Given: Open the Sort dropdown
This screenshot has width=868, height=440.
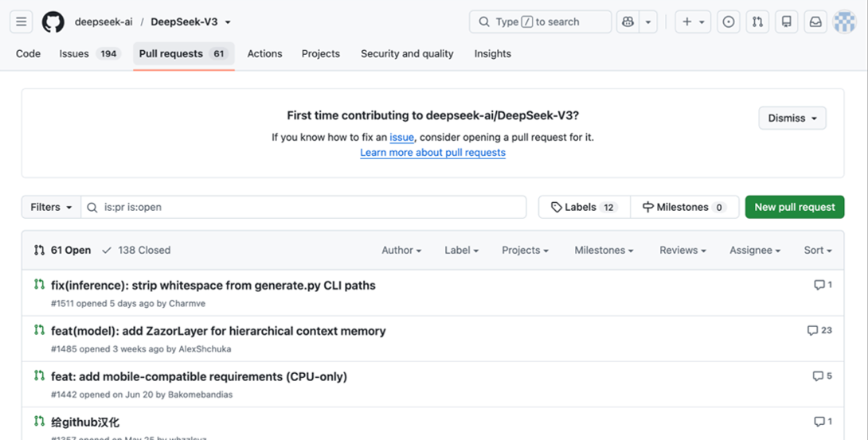Looking at the screenshot, I should [818, 251].
